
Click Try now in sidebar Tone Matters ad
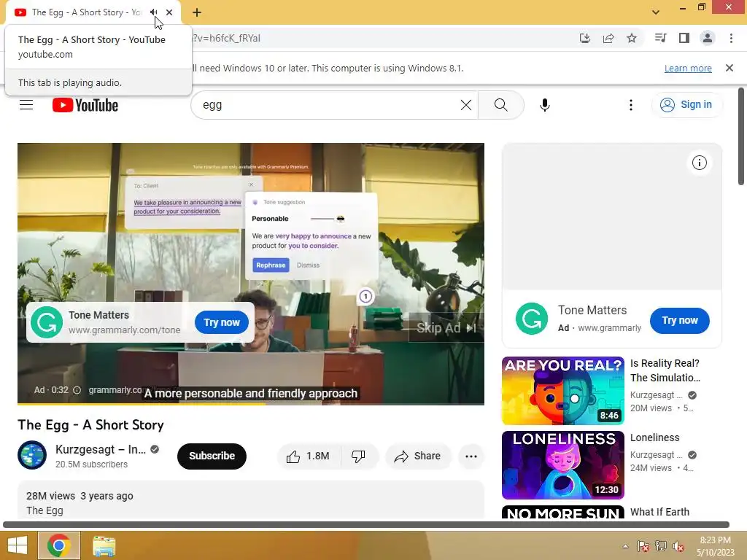pos(680,321)
